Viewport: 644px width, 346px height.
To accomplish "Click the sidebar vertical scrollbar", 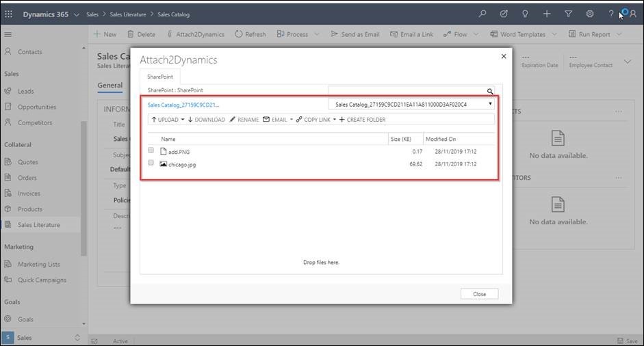I will (83, 189).
